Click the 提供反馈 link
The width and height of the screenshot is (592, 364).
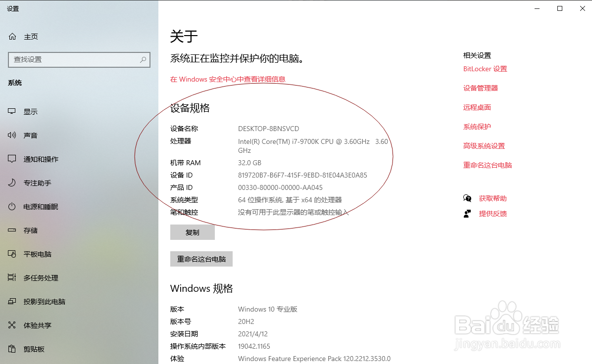tap(493, 214)
